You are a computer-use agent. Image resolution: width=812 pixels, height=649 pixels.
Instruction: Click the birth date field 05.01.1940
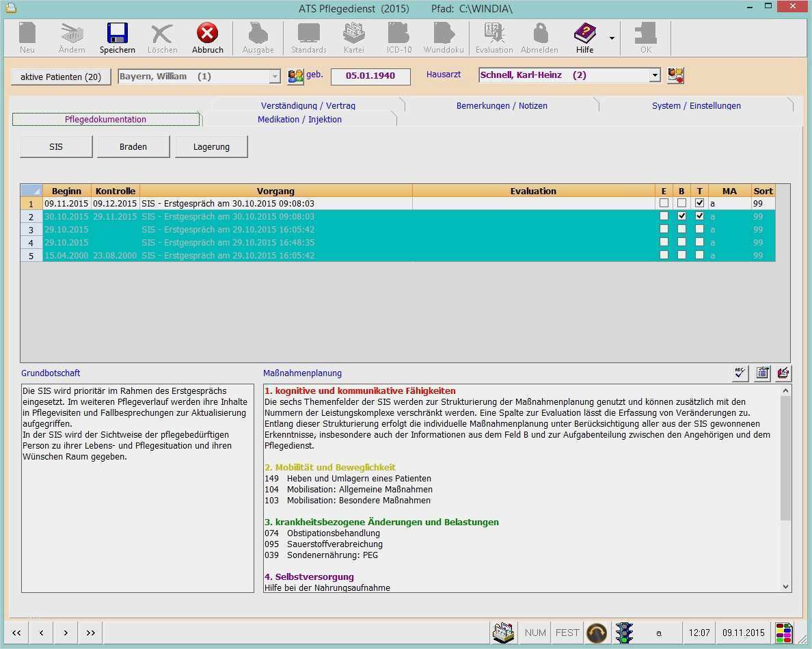370,76
